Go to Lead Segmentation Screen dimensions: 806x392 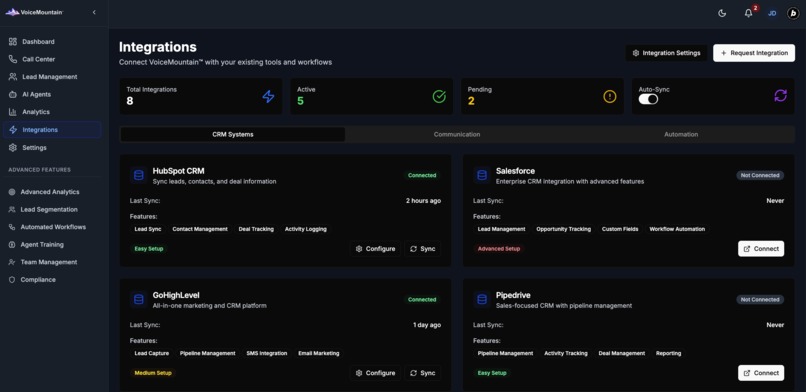pos(52,210)
